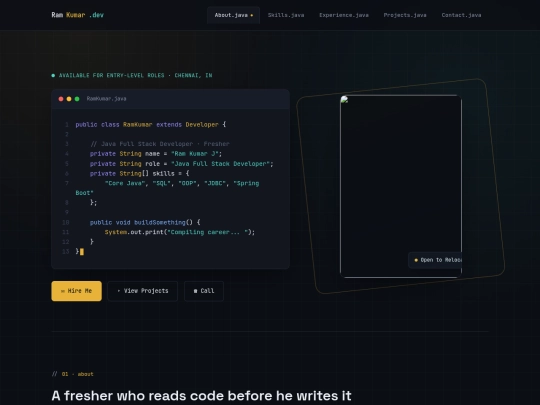Click the "public class RamKumar" code line

point(151,125)
